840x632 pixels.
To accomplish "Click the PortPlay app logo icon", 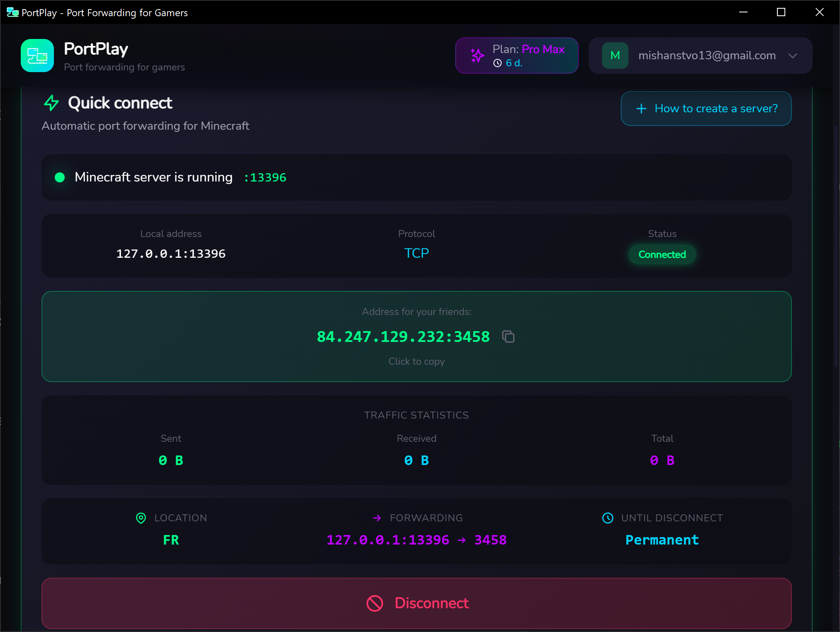I will pos(37,56).
